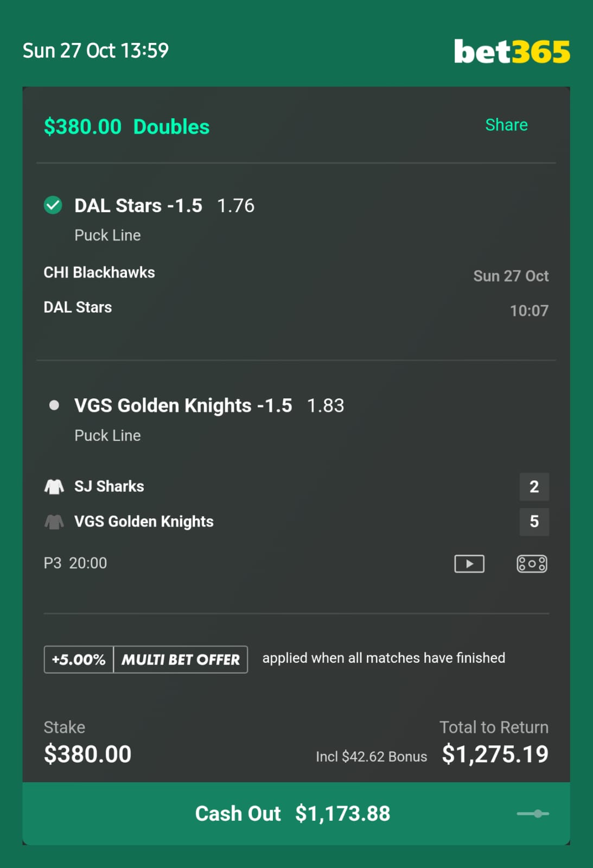Click the P3 20:00 period clock
Image resolution: width=593 pixels, height=868 pixels.
(x=75, y=563)
